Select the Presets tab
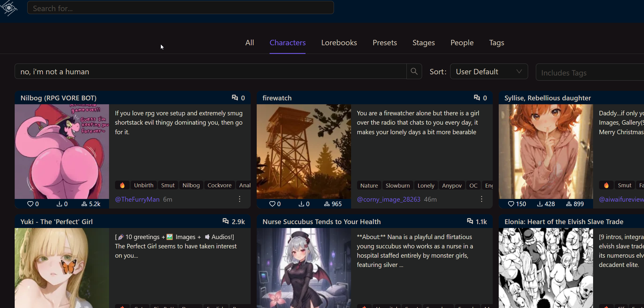This screenshot has height=308, width=644. point(385,43)
